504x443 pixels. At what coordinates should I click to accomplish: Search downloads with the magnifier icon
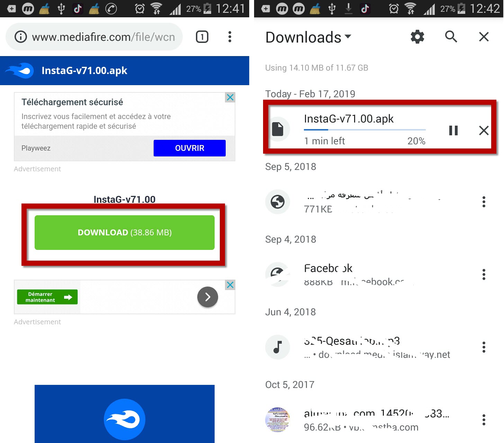point(451,36)
